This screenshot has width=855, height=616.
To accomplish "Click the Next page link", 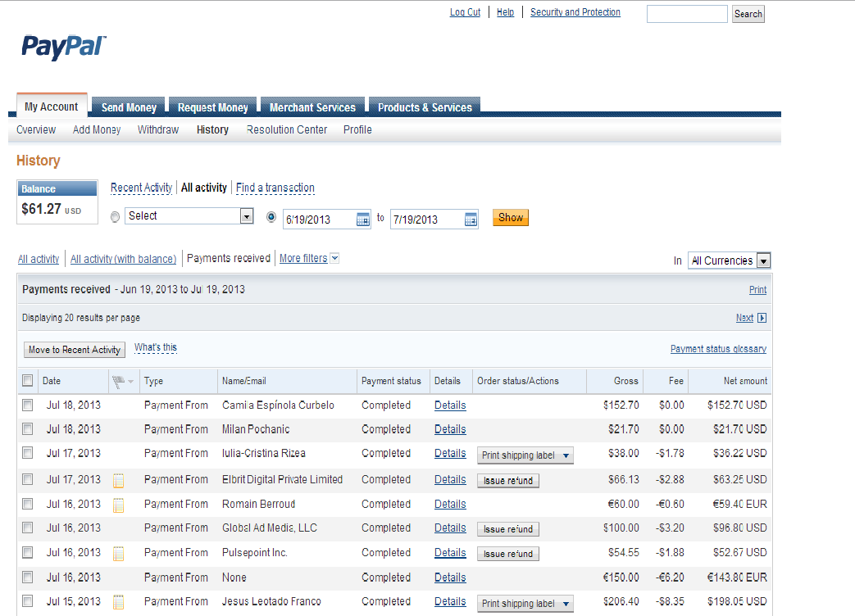I will coord(744,318).
